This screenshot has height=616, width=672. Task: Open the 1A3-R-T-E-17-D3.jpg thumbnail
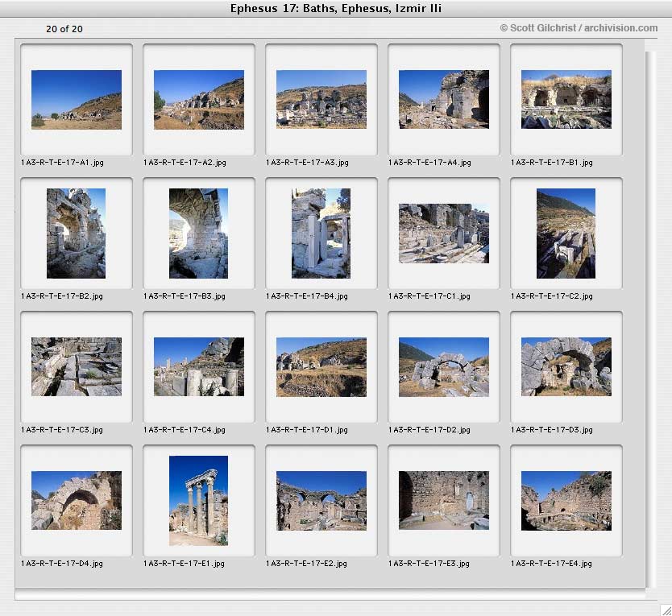tap(566, 366)
